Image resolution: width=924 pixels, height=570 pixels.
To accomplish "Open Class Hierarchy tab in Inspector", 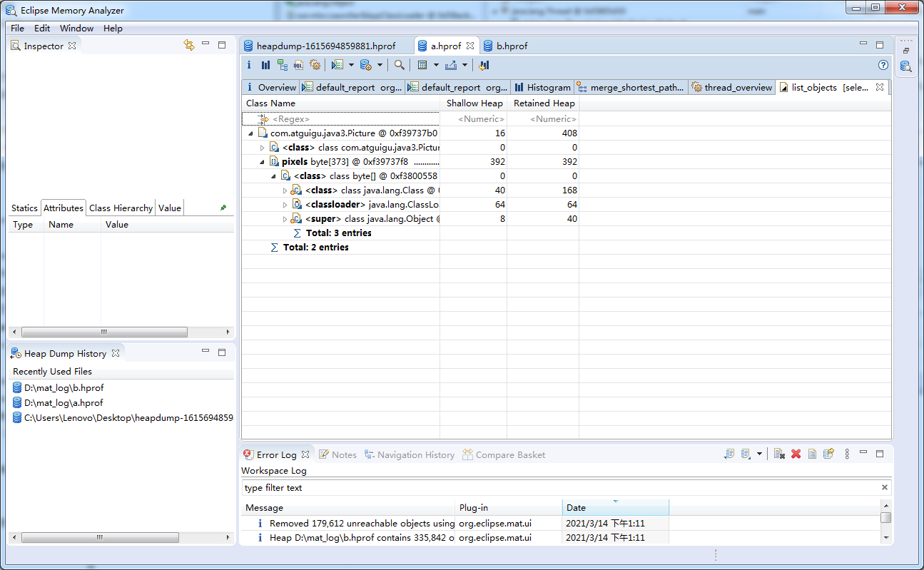I will (x=121, y=208).
